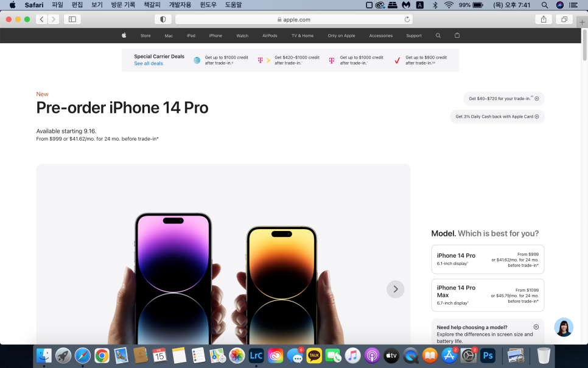Advance the iPhone gallery with next arrow
Screen dimensions: 588x368
tap(395, 289)
